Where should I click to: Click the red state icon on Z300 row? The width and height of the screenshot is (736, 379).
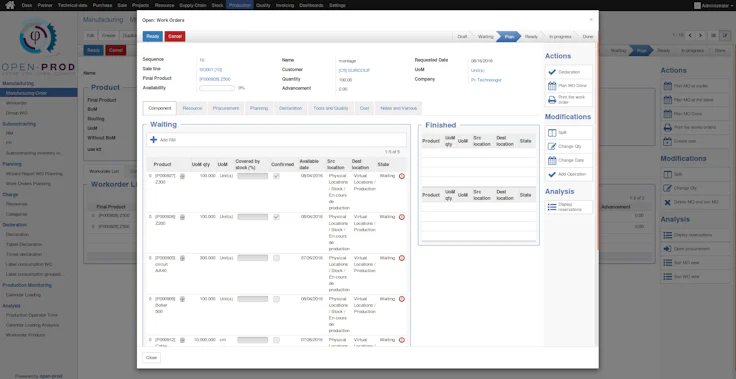coord(402,176)
